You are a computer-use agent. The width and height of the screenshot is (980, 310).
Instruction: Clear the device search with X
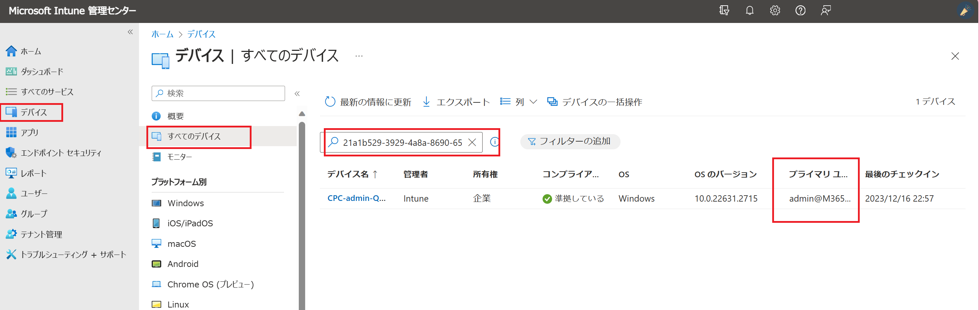coord(472,142)
